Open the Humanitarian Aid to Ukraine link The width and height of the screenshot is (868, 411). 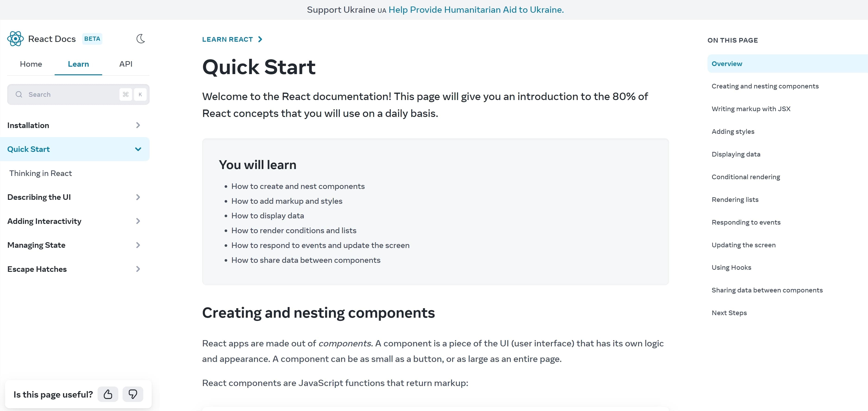[x=476, y=10]
